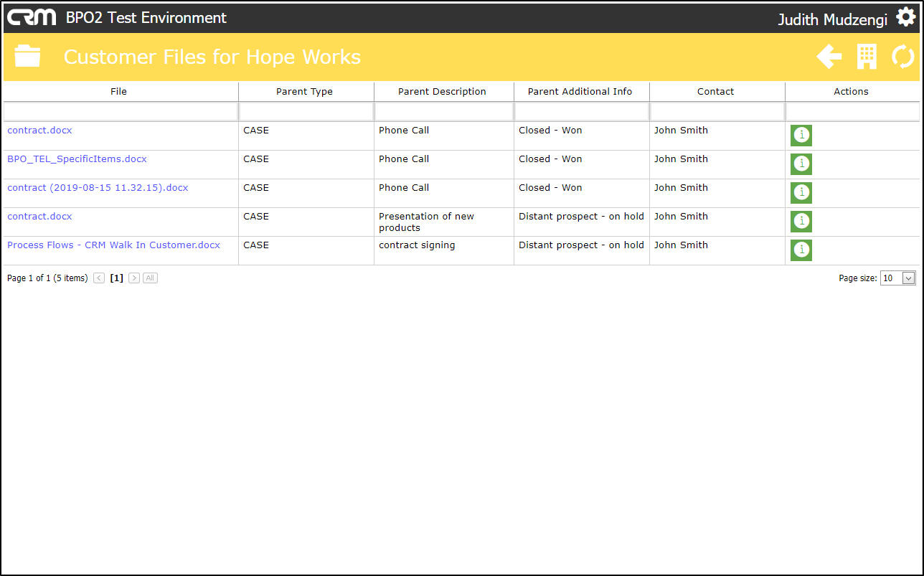Show info for contract (2019-08-15 11.32.15).docx

click(801, 193)
